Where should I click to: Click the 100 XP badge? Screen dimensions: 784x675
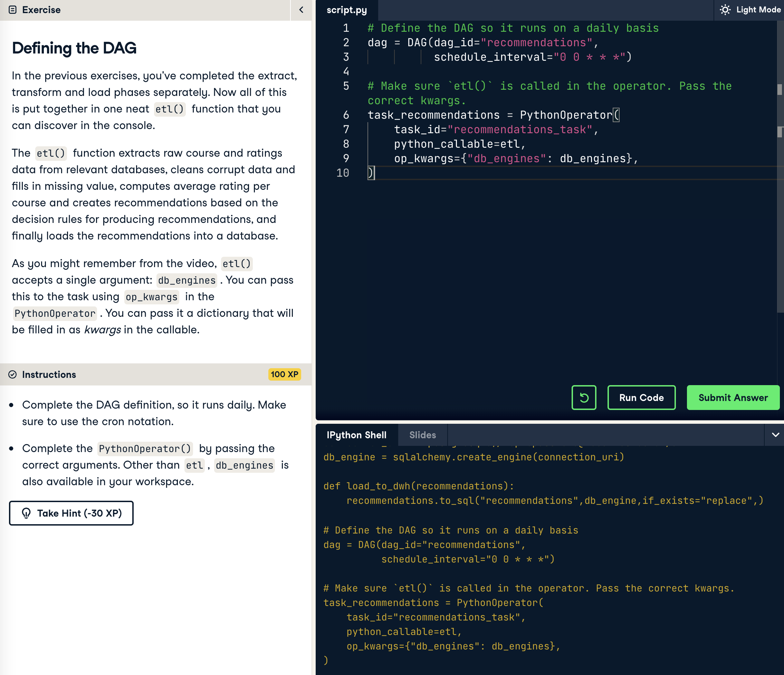click(x=284, y=374)
